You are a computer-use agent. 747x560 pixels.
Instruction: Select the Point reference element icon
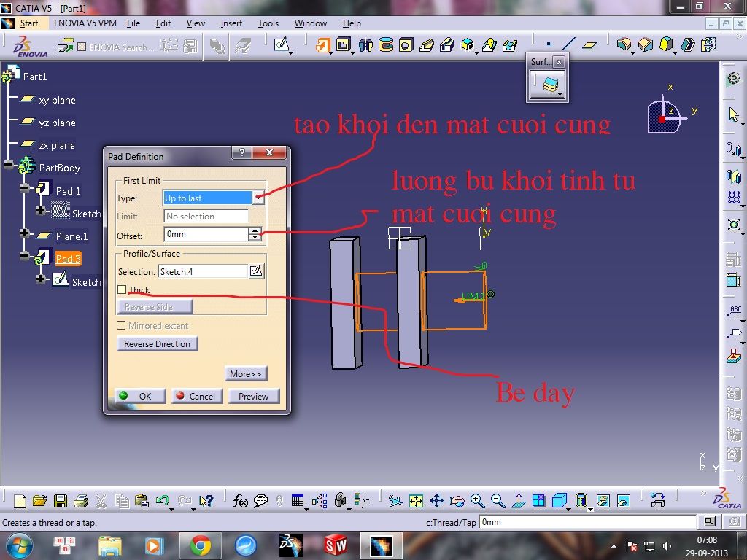[549, 44]
